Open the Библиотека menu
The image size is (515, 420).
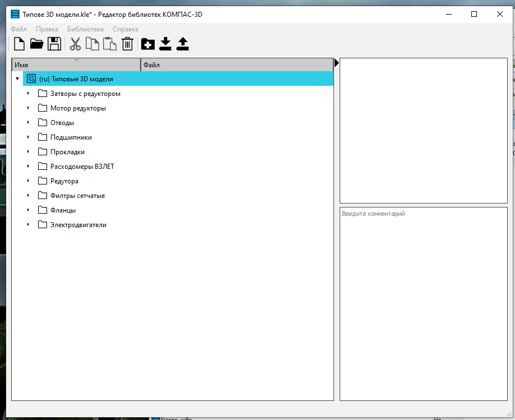click(x=85, y=29)
